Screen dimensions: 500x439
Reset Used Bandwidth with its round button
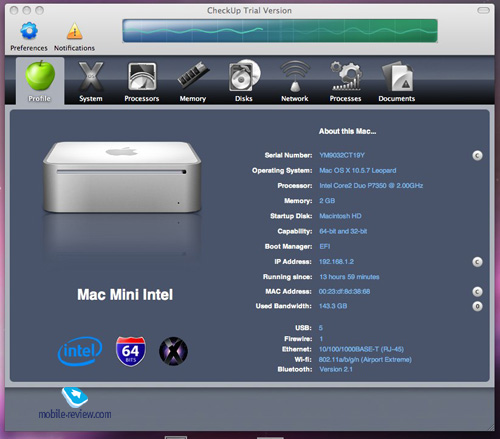click(477, 306)
